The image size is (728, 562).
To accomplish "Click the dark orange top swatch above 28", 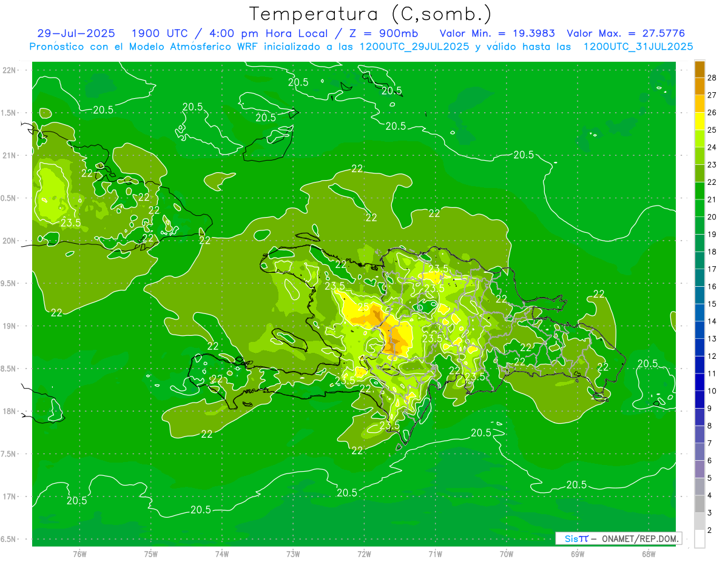I will (x=699, y=69).
